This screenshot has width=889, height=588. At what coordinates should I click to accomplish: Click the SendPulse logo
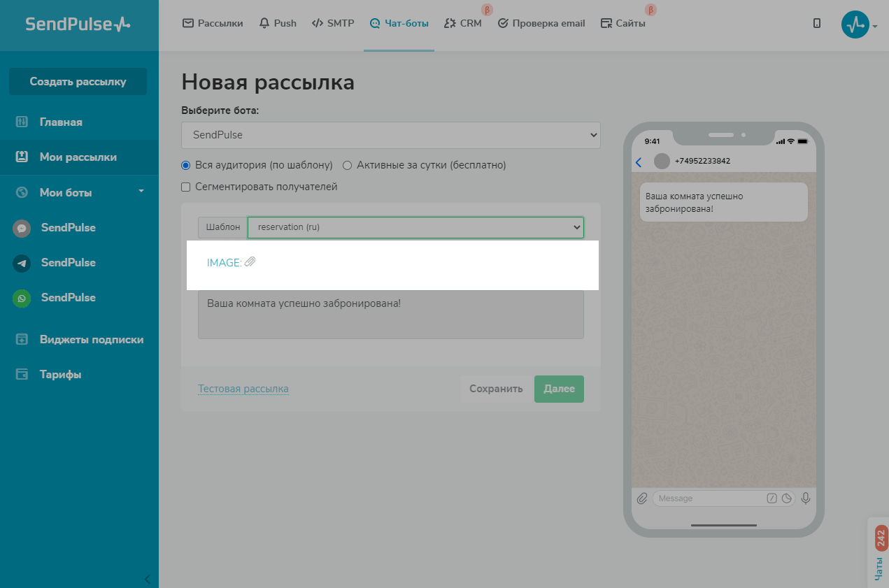coord(78,24)
